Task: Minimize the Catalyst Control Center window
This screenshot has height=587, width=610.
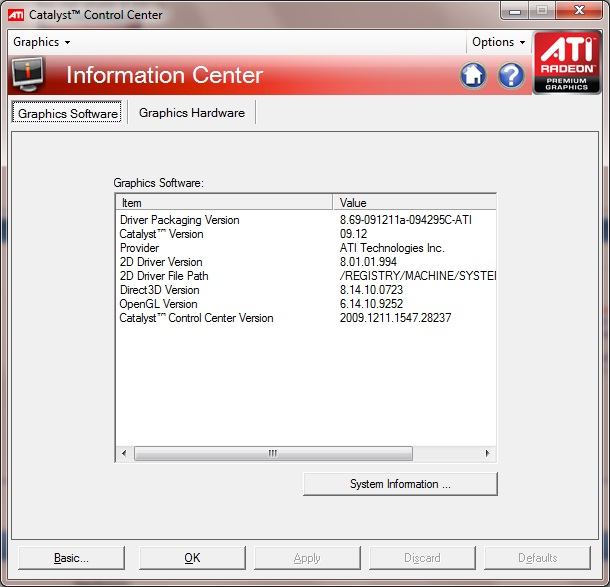Action: click(515, 11)
